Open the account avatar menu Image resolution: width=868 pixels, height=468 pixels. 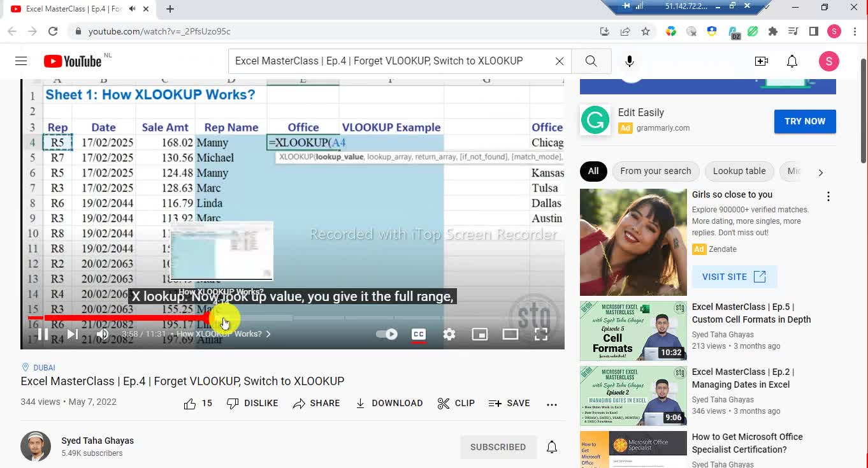click(828, 61)
